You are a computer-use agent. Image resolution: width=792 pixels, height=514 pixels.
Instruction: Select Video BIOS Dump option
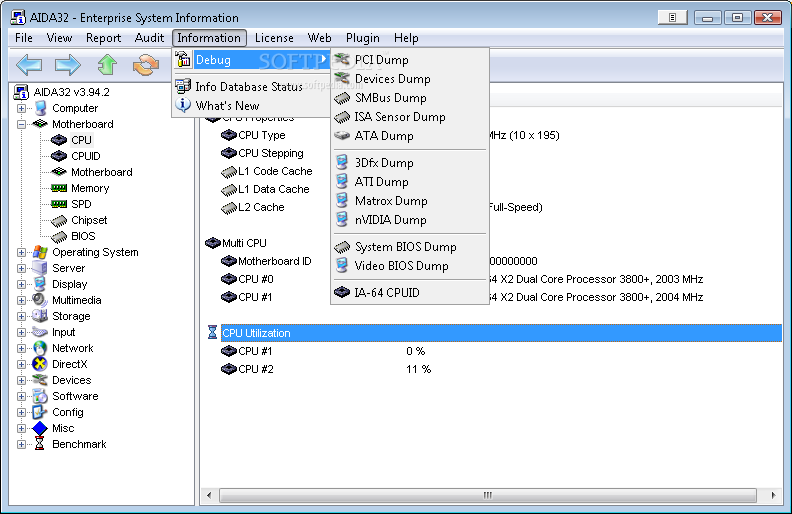(x=410, y=266)
